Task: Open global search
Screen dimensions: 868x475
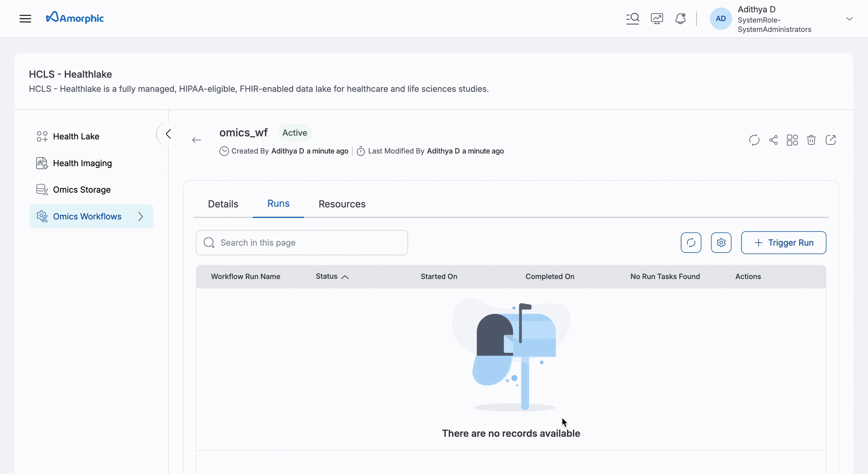Action: (x=632, y=19)
